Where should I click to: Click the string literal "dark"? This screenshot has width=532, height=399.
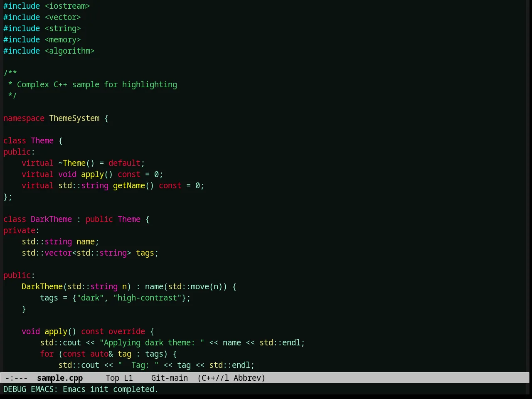coord(90,298)
